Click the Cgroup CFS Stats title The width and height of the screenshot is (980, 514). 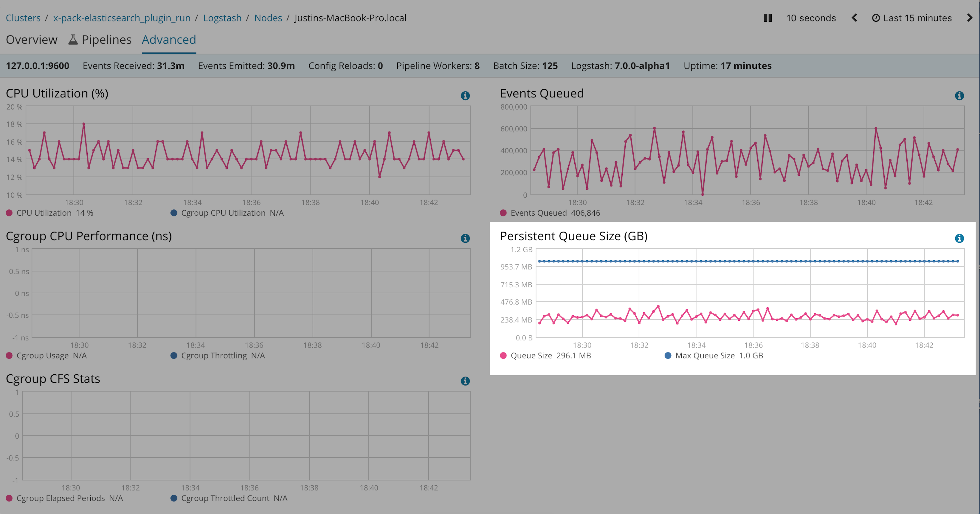(x=53, y=379)
